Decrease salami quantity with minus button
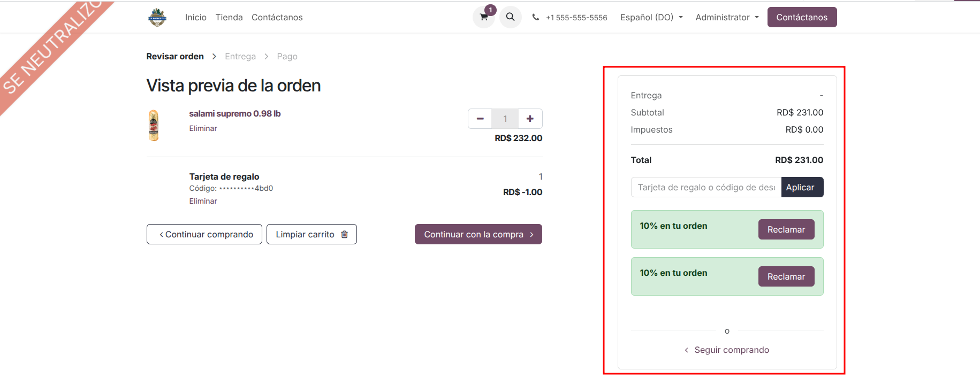980x386 pixels. [480, 119]
